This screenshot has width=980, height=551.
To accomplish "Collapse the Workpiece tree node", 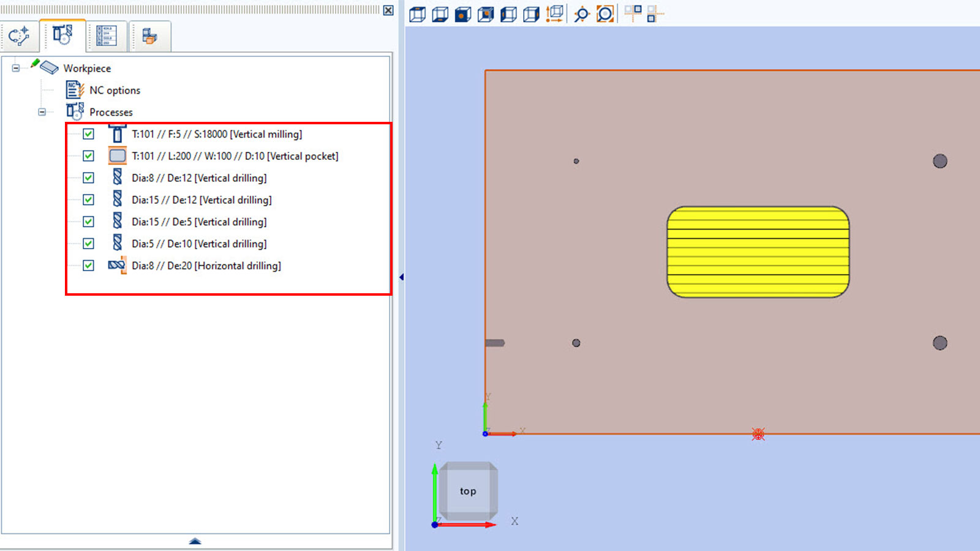I will click(x=15, y=68).
